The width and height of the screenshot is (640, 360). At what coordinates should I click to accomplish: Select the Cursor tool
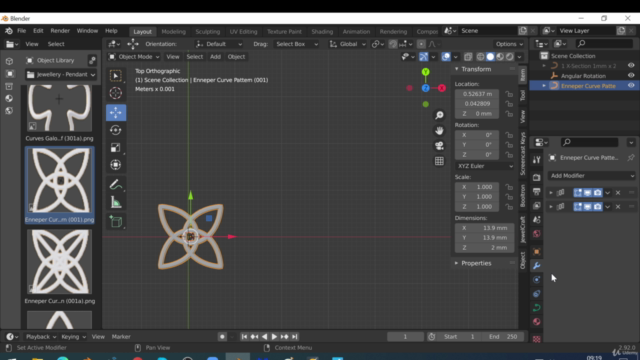pos(116,93)
